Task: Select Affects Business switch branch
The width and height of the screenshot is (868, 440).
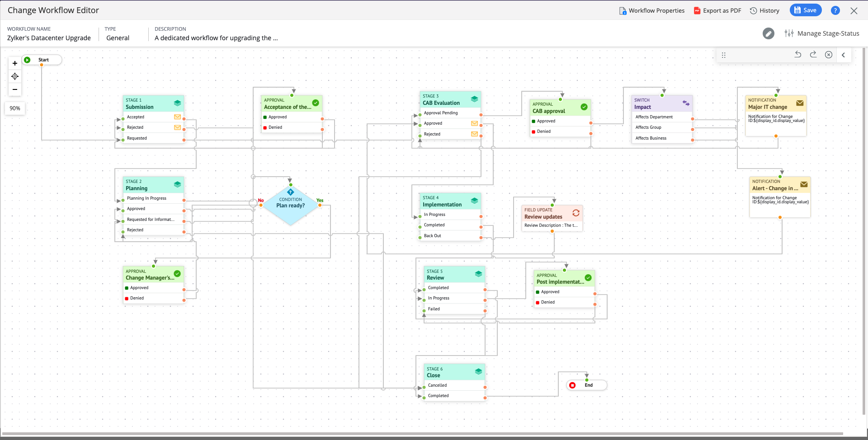Action: click(x=662, y=138)
